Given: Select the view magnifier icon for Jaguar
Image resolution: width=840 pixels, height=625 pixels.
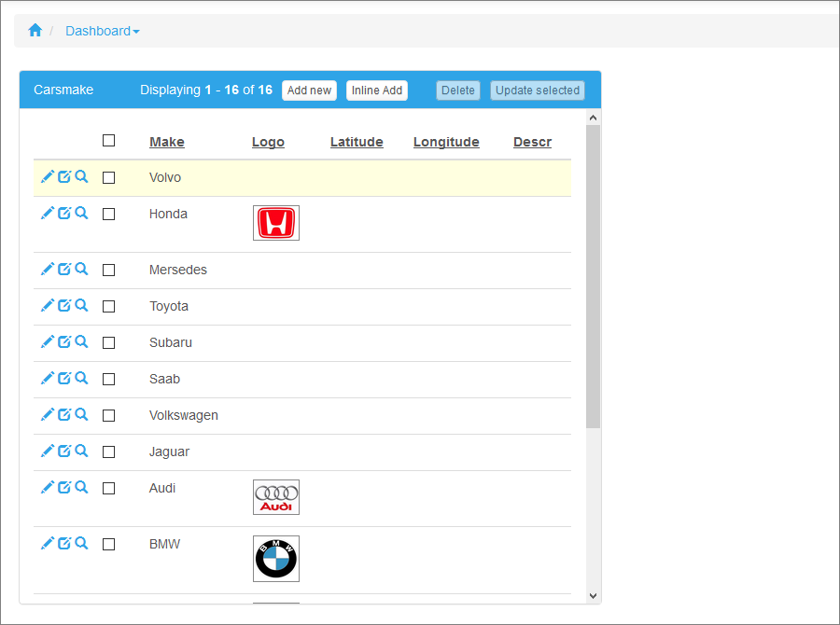Looking at the screenshot, I should 81,451.
